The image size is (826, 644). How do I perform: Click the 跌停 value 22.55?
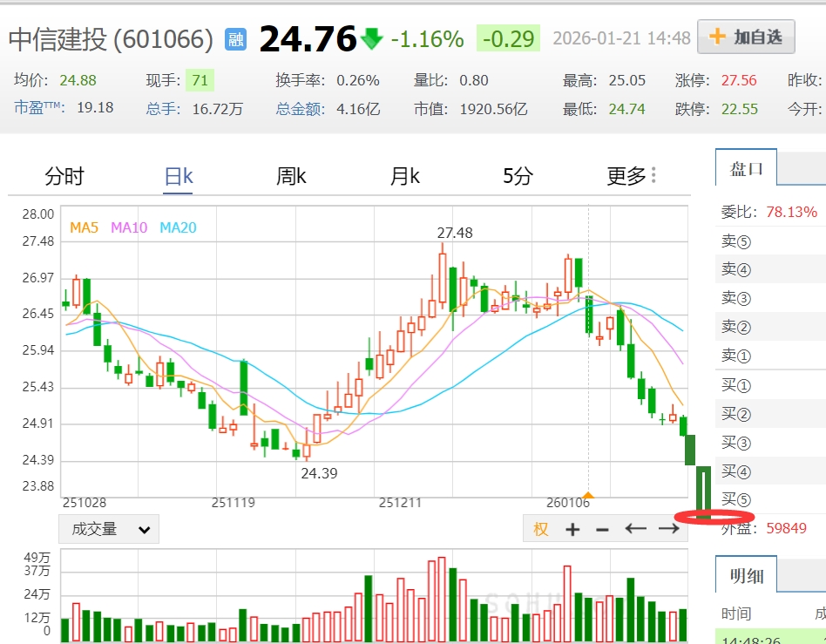click(740, 109)
